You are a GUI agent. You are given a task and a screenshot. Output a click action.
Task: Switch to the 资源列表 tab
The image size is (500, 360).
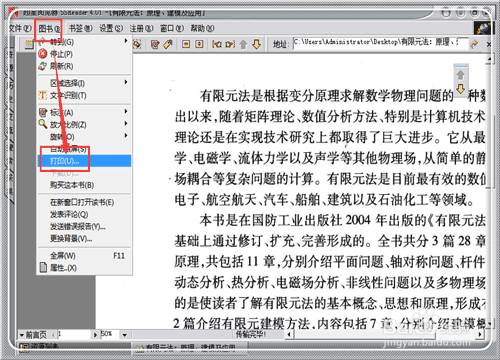tap(40, 347)
